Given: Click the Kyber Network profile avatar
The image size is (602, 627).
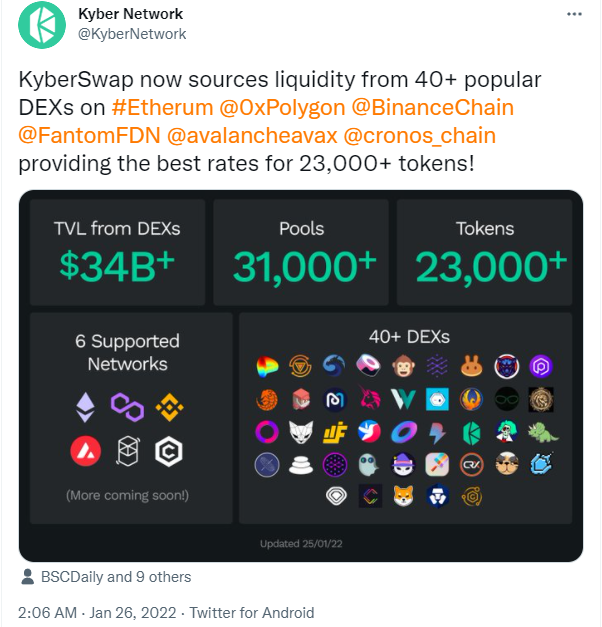Looking at the screenshot, I should coord(41,25).
